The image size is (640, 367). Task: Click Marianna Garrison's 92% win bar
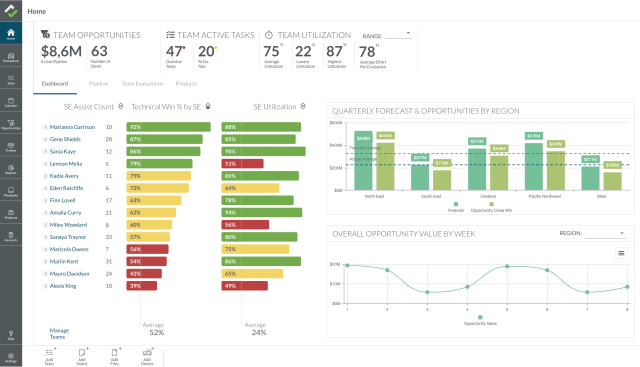pyautogui.click(x=169, y=127)
